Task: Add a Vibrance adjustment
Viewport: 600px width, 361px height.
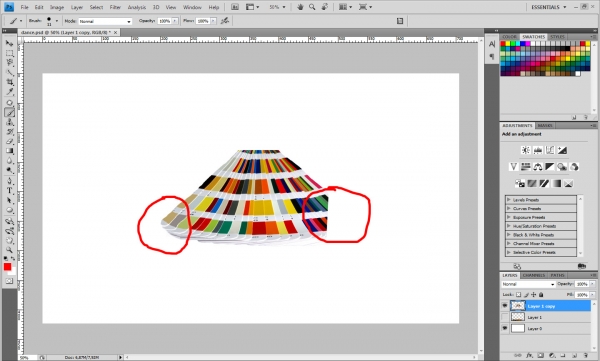Action: (x=514, y=167)
